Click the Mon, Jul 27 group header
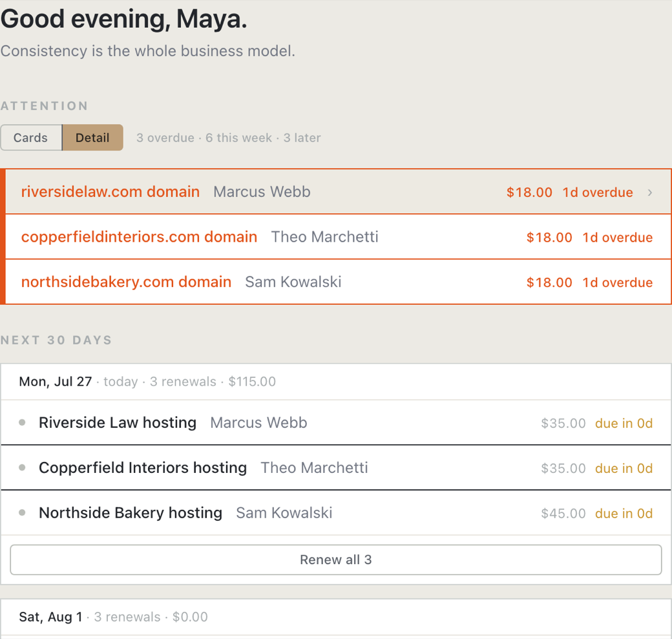Viewport: 672px width, 639px height. coord(335,381)
